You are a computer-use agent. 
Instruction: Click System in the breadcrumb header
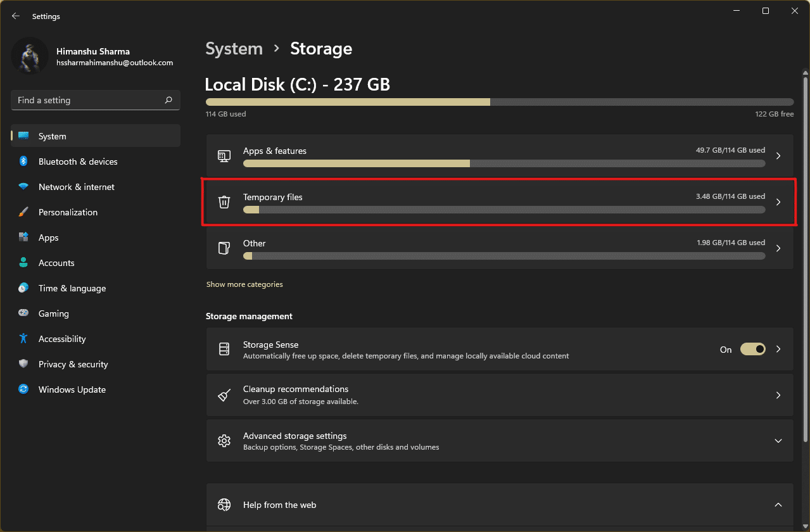(234, 49)
